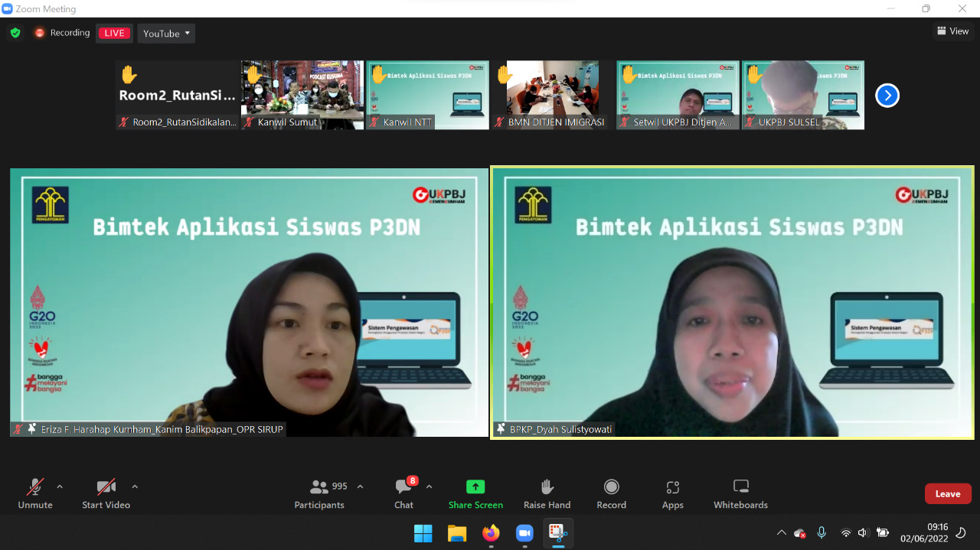Open the Chat panel with 8 unread

coord(403,487)
